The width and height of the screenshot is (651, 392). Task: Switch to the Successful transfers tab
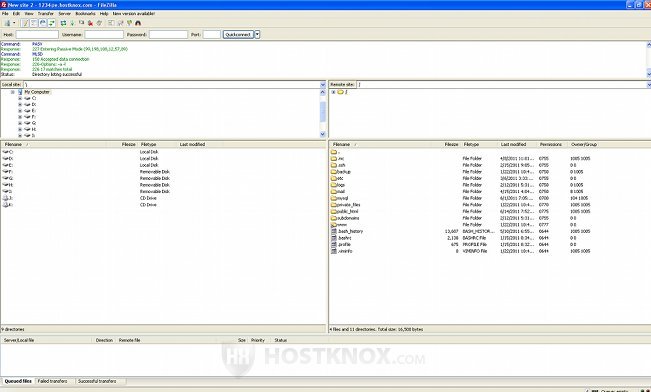[97, 381]
